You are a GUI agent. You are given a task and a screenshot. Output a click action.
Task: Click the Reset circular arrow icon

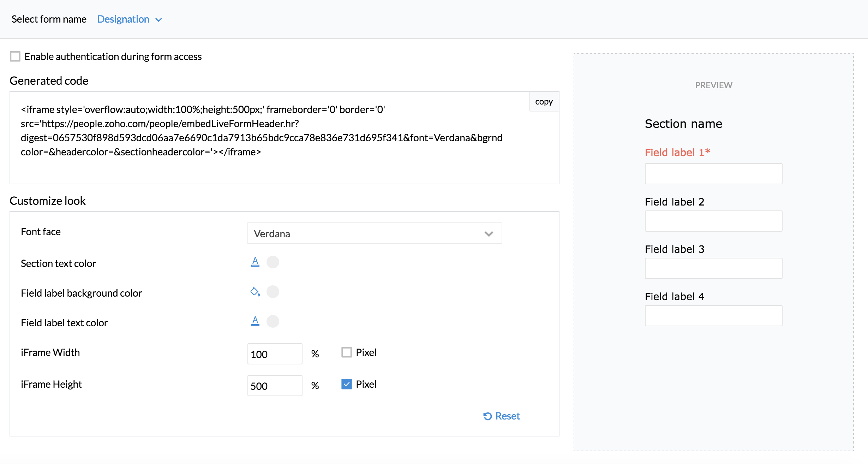tap(487, 416)
